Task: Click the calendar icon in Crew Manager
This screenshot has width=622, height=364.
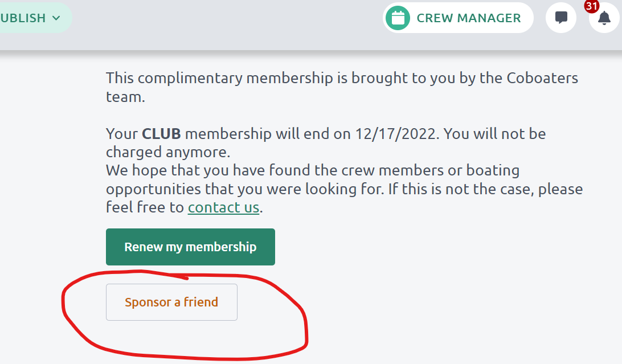Action: (x=398, y=18)
